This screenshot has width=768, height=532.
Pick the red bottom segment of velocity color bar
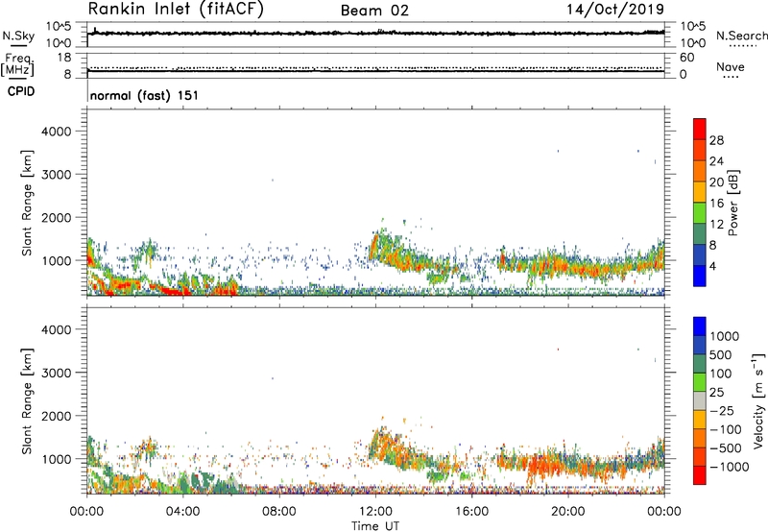click(700, 475)
